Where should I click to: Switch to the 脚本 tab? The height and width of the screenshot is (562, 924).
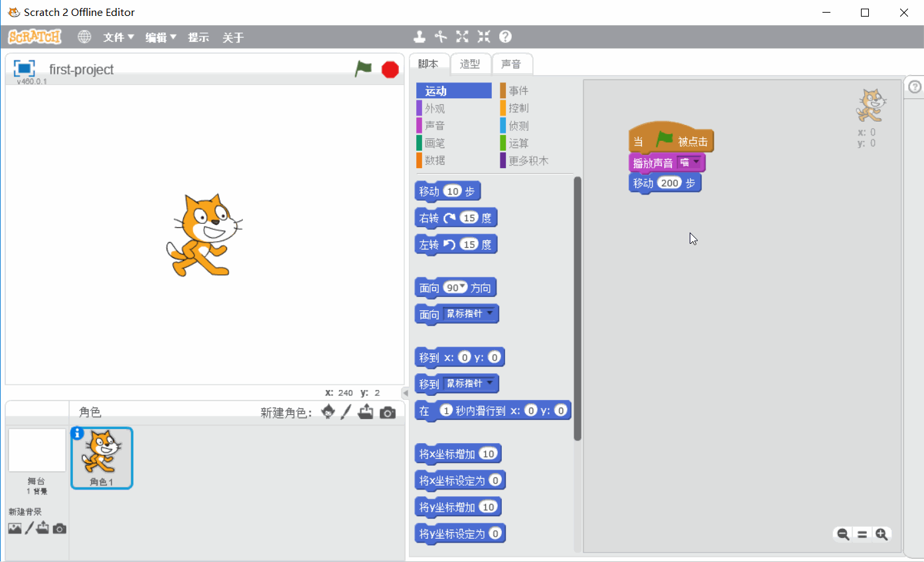tap(429, 64)
